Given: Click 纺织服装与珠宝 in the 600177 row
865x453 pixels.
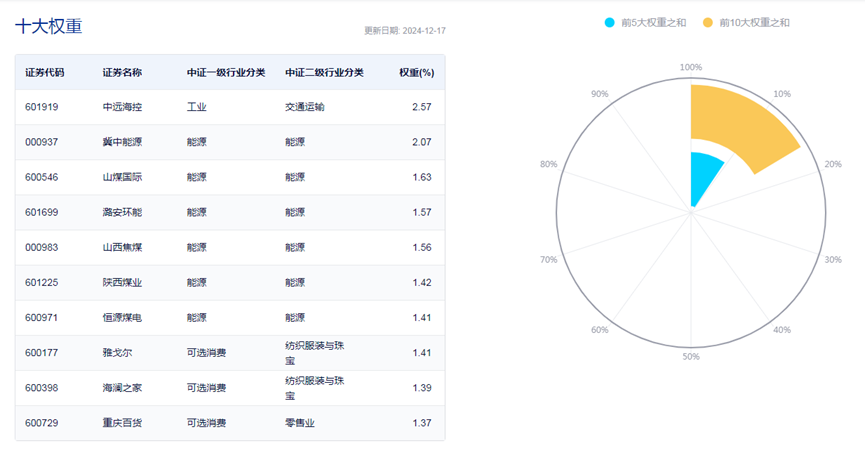Looking at the screenshot, I should coord(314,353).
